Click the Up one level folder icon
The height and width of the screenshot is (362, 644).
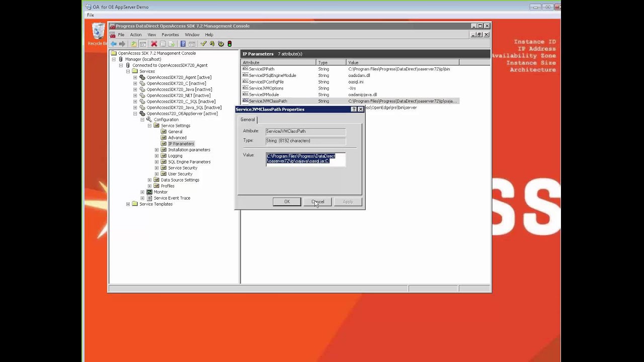tap(134, 44)
